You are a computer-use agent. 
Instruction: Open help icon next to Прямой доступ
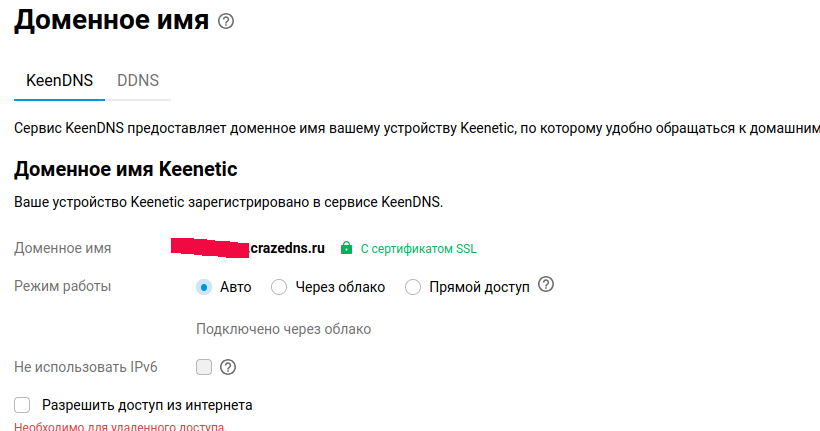coord(546,285)
